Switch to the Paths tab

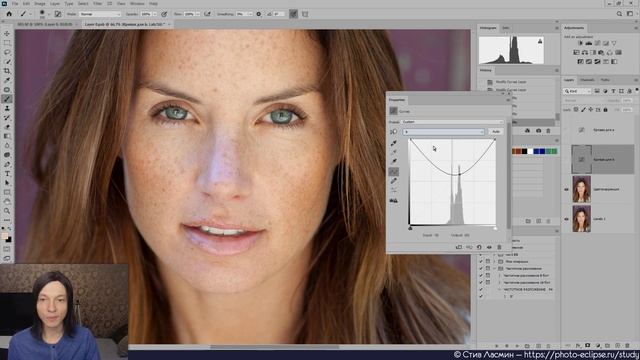[605, 80]
